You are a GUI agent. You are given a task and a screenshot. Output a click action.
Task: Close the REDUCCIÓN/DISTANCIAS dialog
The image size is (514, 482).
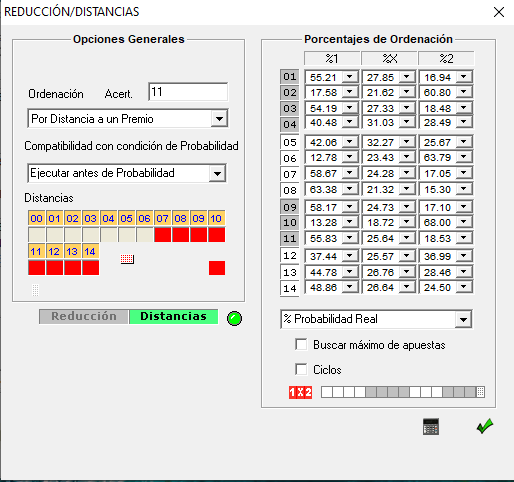tap(499, 12)
